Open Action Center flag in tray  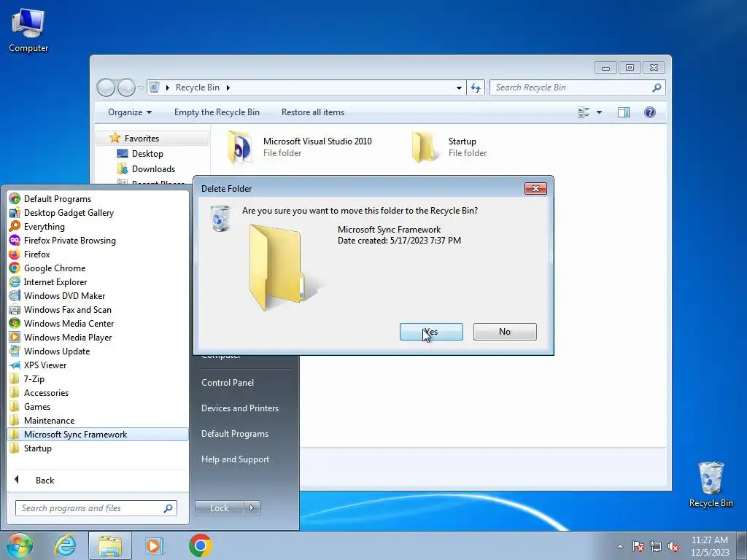[x=638, y=547]
